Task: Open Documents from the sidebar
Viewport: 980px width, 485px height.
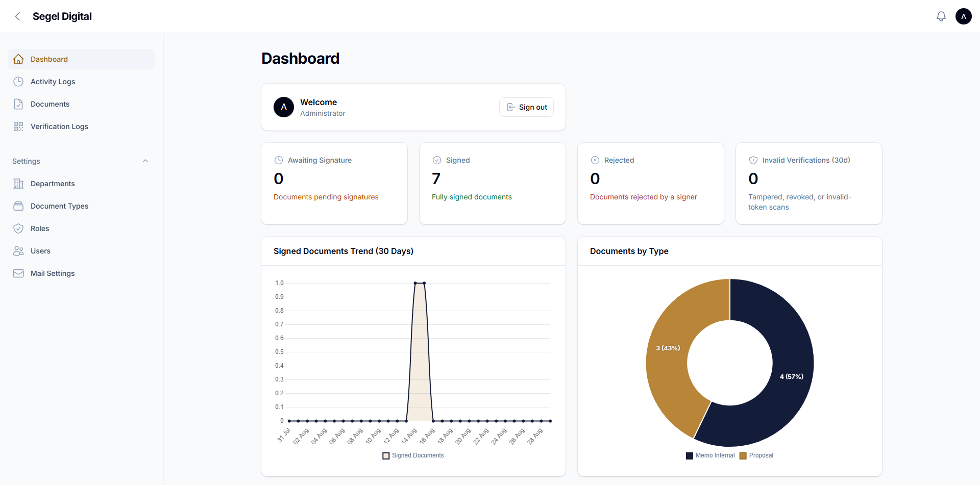Action: tap(82, 104)
